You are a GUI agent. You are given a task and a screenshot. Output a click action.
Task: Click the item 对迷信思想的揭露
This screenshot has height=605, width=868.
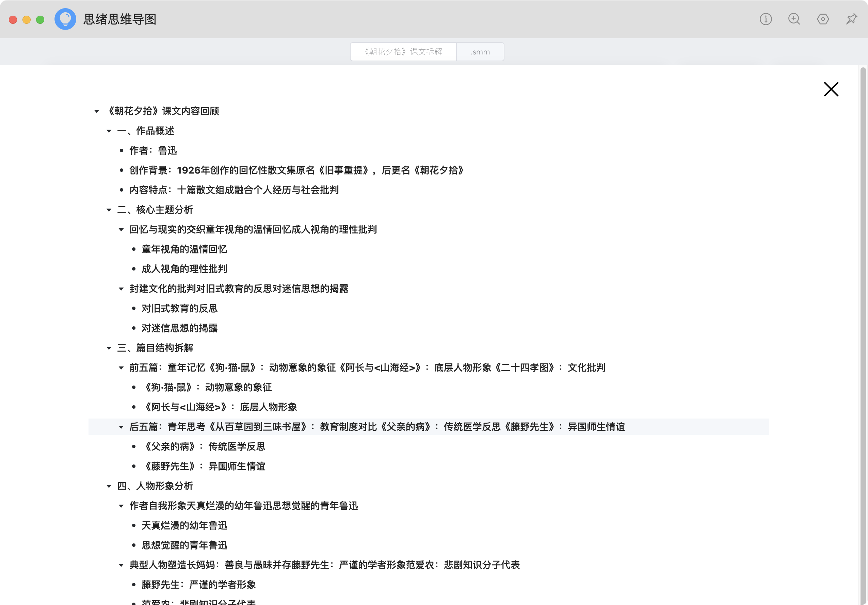click(x=180, y=328)
